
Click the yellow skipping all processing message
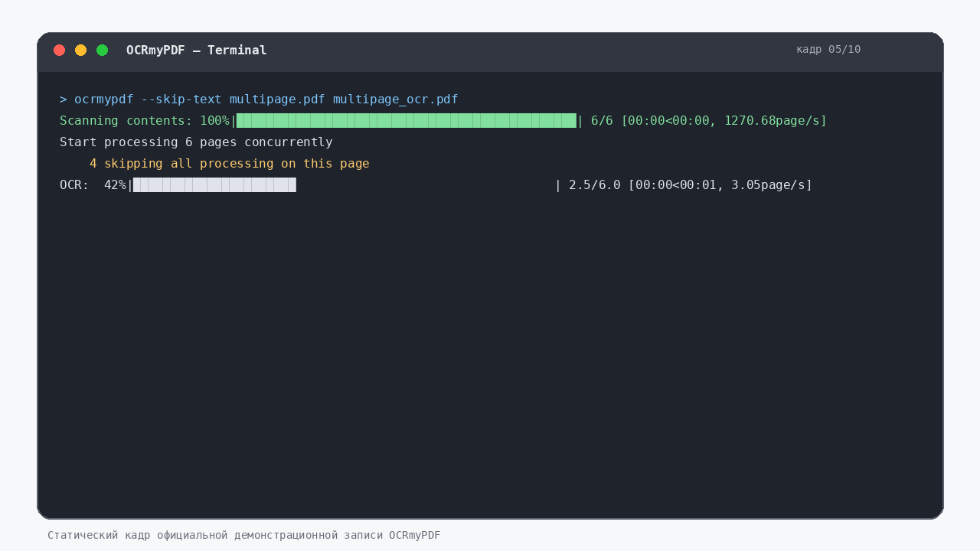coord(237,164)
